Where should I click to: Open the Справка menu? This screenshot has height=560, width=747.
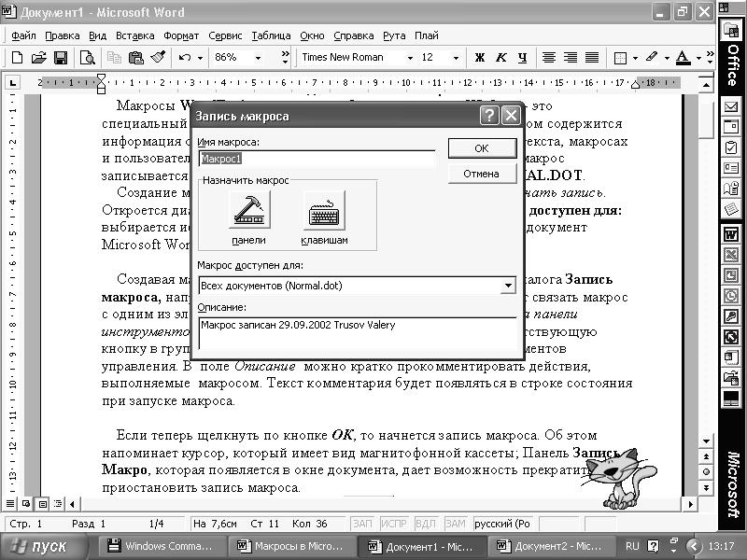[353, 35]
